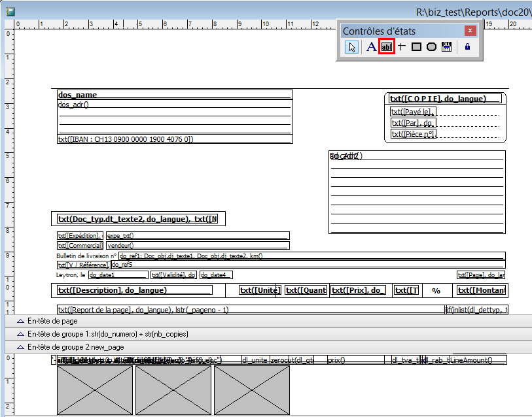
Task: Select the IBAN text field
Action: pyautogui.click(x=175, y=139)
